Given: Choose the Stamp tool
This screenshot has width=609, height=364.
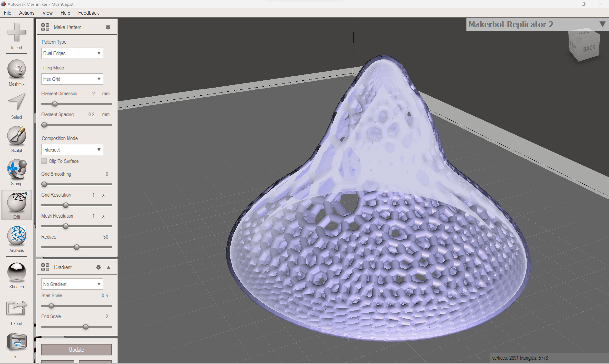Looking at the screenshot, I should click(x=16, y=169).
